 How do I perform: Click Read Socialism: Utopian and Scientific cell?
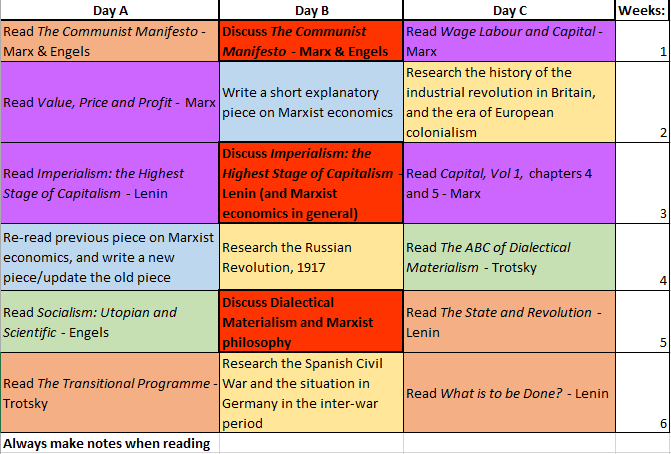109,322
